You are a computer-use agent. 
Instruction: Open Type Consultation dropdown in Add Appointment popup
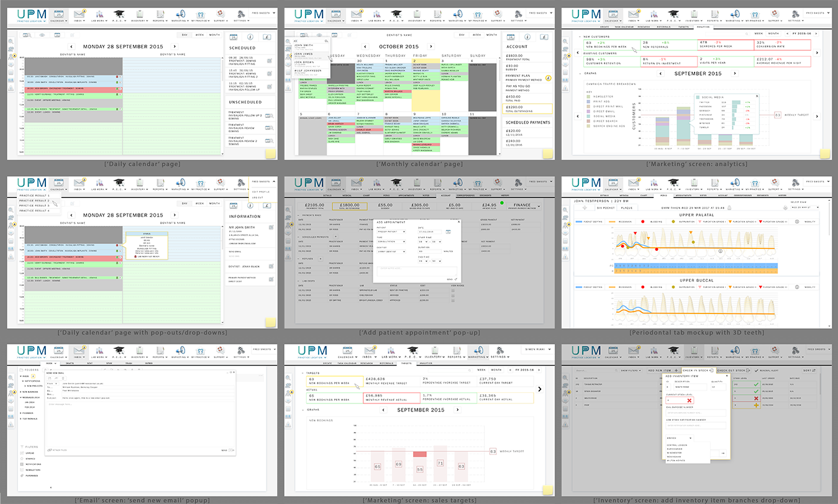(x=391, y=241)
